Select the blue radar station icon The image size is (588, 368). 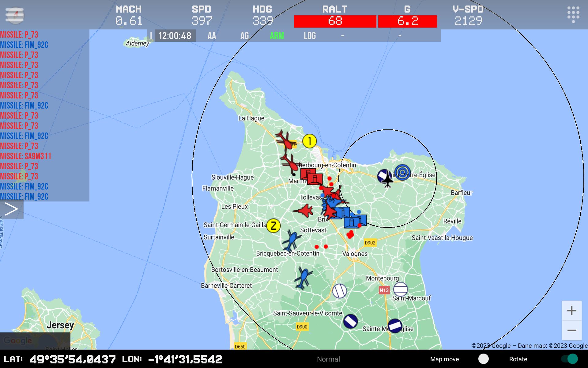pyautogui.click(x=402, y=172)
